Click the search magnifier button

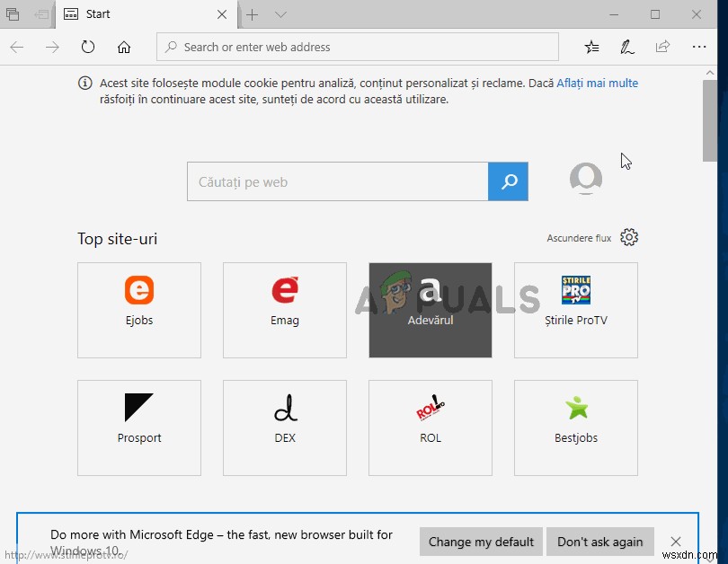509,181
